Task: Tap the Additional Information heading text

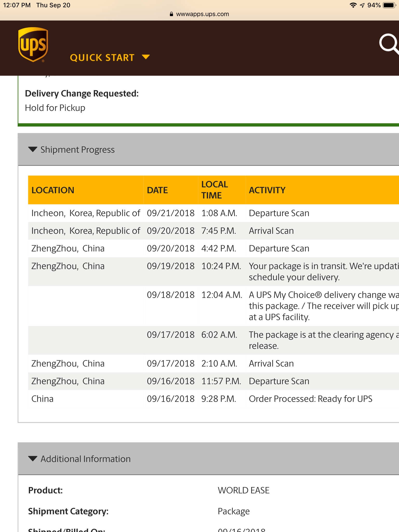Action: coord(85,459)
